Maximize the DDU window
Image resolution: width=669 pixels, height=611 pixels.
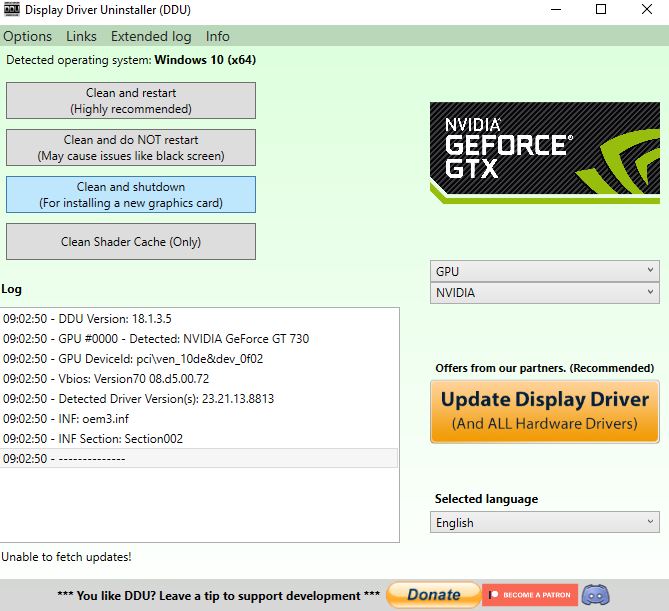(600, 11)
